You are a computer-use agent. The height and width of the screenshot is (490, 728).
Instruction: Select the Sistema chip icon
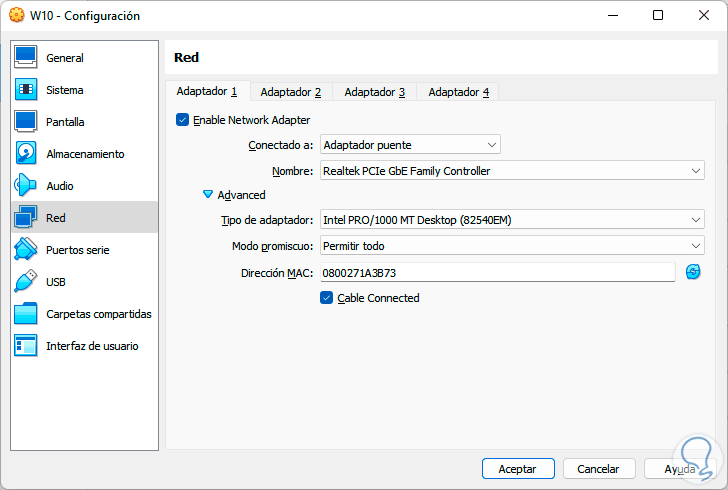point(26,90)
